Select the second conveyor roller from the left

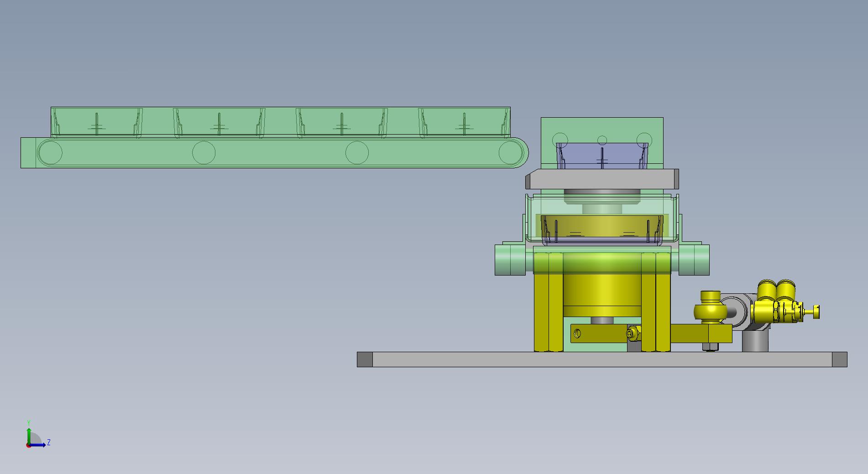204,152
